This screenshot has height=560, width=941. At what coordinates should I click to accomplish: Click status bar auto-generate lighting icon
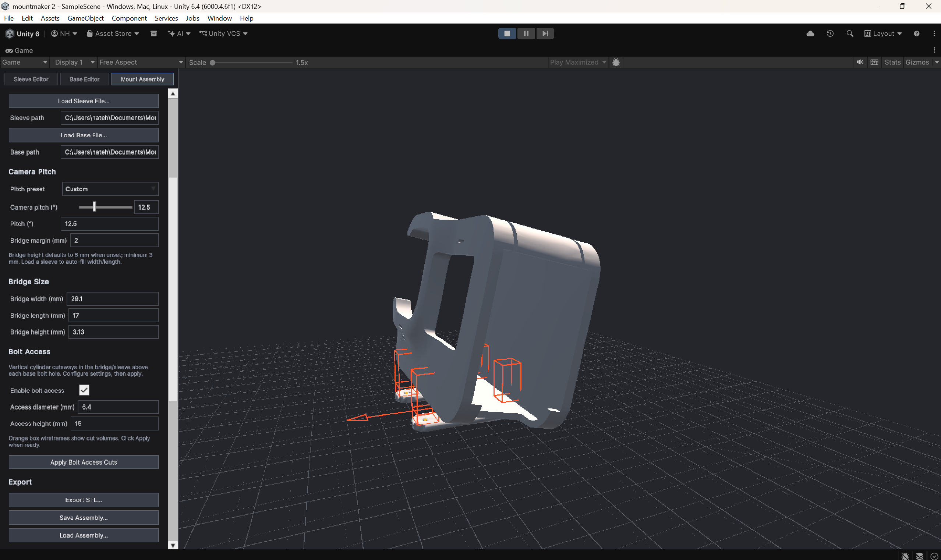click(920, 556)
